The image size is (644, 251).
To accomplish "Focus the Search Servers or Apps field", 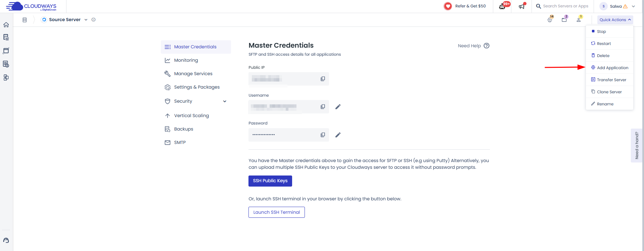I will click(x=565, y=6).
